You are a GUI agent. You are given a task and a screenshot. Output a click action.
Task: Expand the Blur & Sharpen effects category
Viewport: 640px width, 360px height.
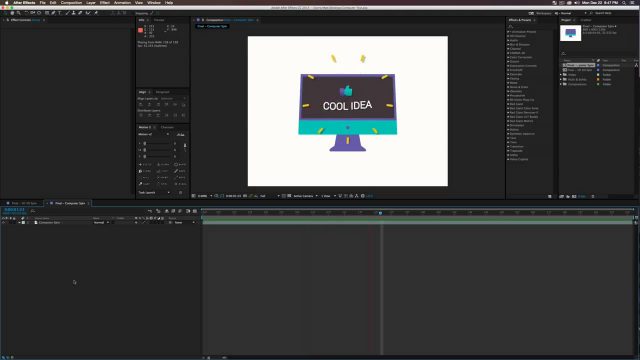[x=508, y=44]
